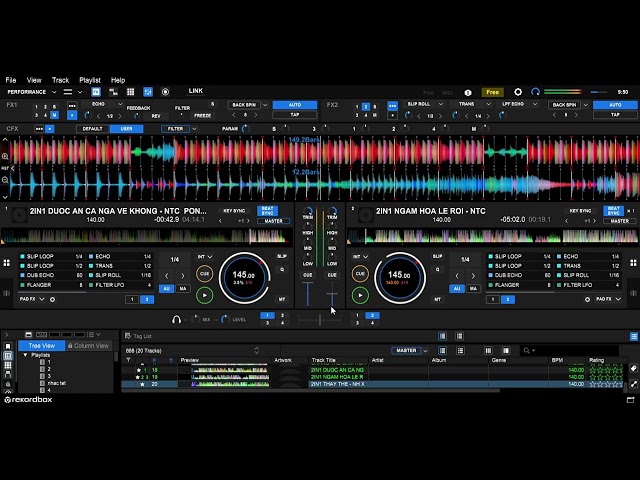The height and width of the screenshot is (480, 640).
Task: Open the FX2 more options icon
Action: pyautogui.click(x=392, y=106)
